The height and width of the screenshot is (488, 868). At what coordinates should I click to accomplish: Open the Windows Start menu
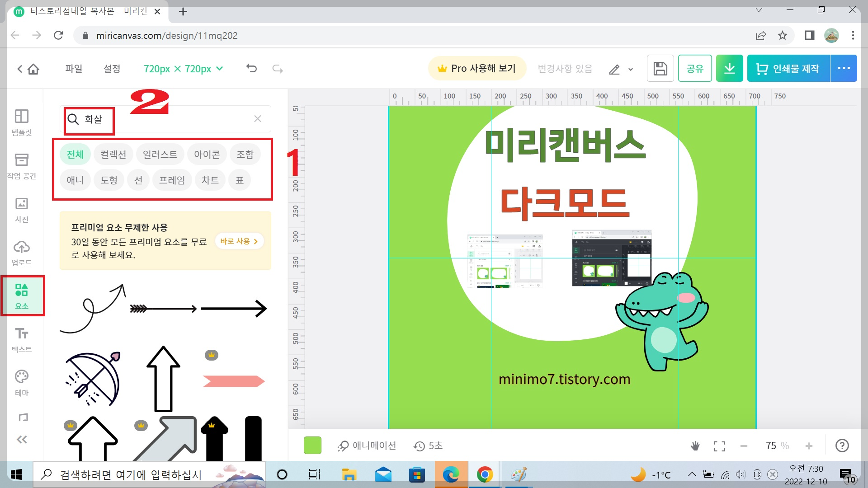tap(16, 474)
